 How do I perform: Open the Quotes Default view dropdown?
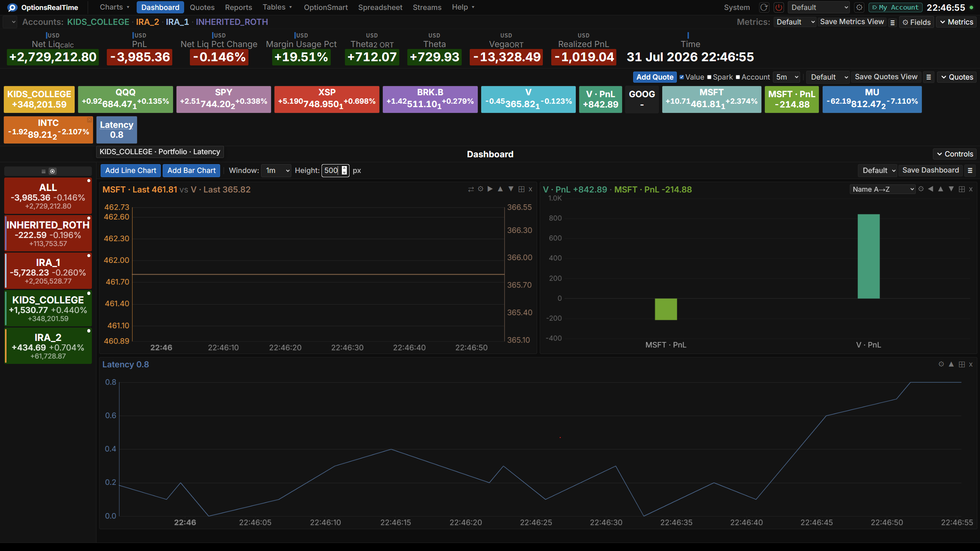[828, 77]
